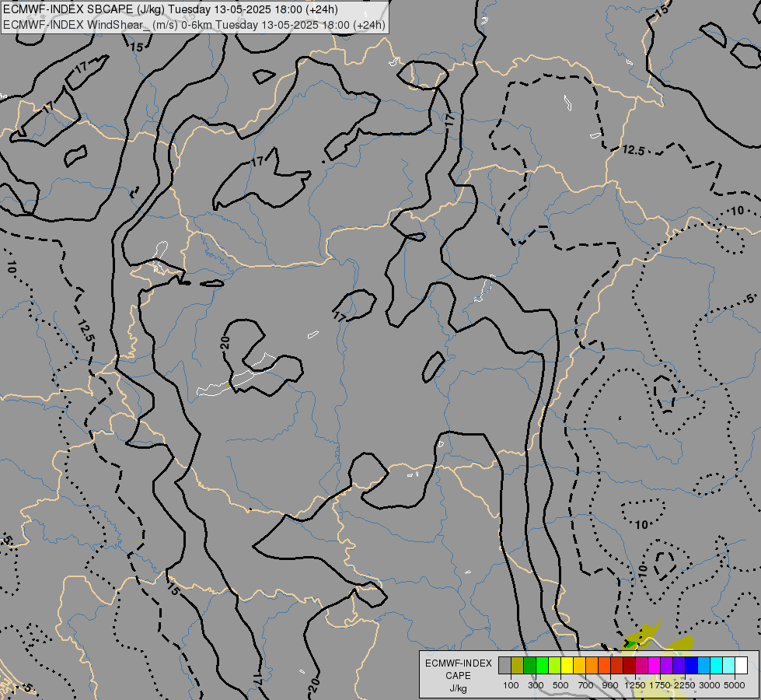Select the crimson-pink swatch after 1250
Image resolution: width=761 pixels, height=700 pixels.
click(641, 666)
